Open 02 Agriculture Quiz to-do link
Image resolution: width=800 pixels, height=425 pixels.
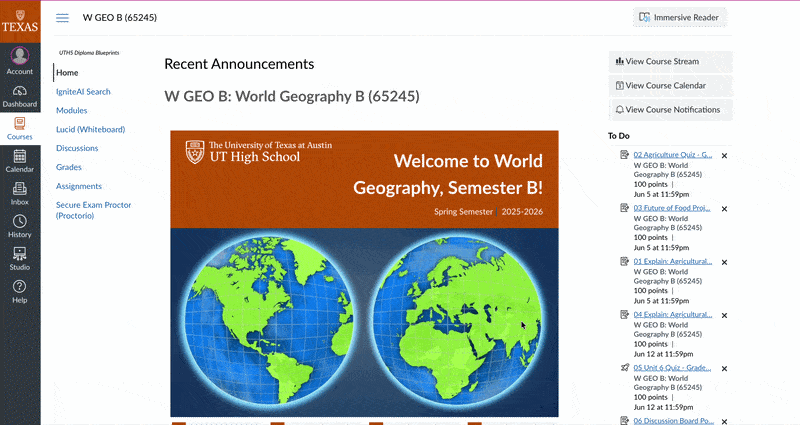click(673, 155)
